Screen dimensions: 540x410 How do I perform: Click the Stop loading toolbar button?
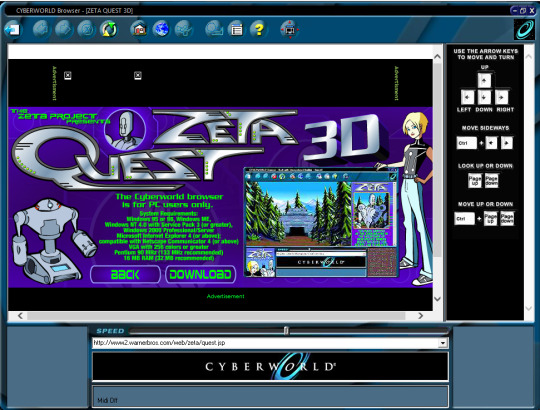86,29
